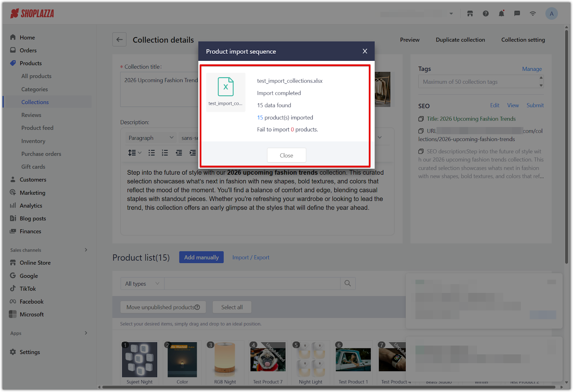Click the copy icon next to SEO Title

coord(421,119)
